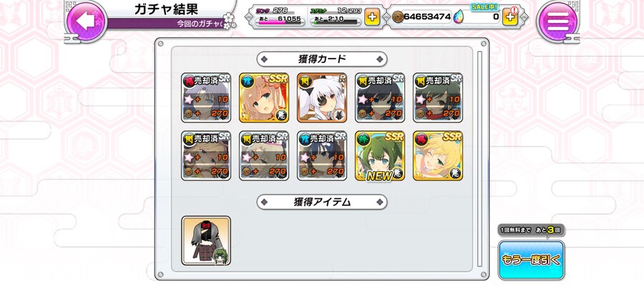The height and width of the screenshot is (290, 644).
Task: Add stamina with the yellow plus
Action: coord(371,17)
